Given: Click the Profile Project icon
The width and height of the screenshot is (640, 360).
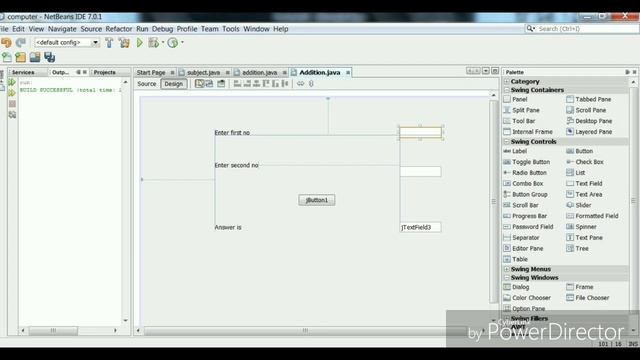Looking at the screenshot, I should pyautogui.click(x=173, y=42).
